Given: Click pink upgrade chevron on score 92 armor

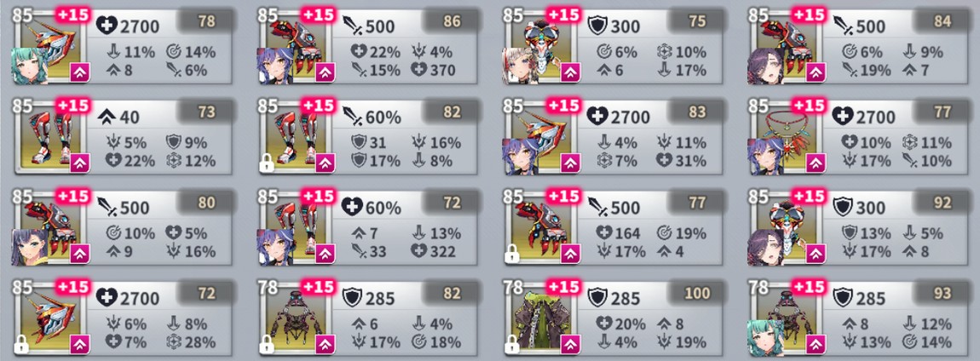Looking at the screenshot, I should point(815,254).
